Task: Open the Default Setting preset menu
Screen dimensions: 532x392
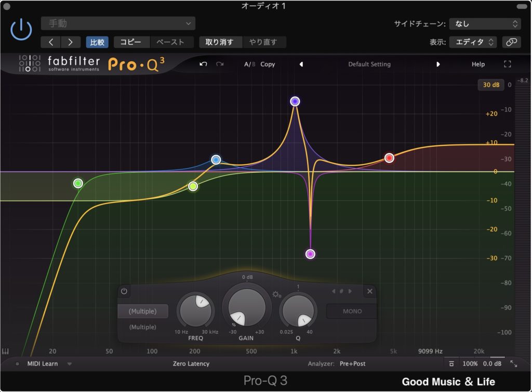Action: [x=369, y=64]
